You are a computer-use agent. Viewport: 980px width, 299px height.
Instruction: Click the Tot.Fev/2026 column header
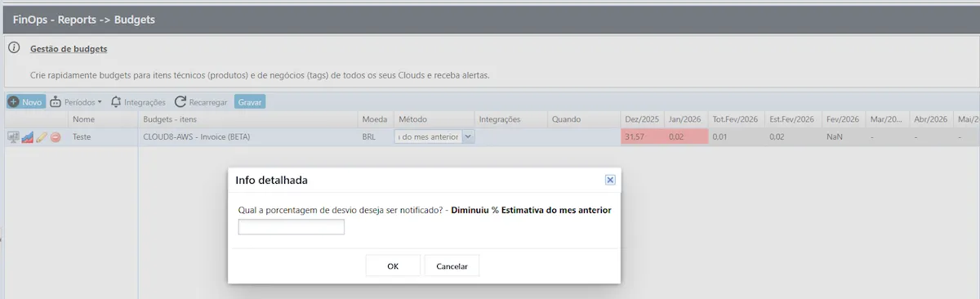(x=736, y=119)
